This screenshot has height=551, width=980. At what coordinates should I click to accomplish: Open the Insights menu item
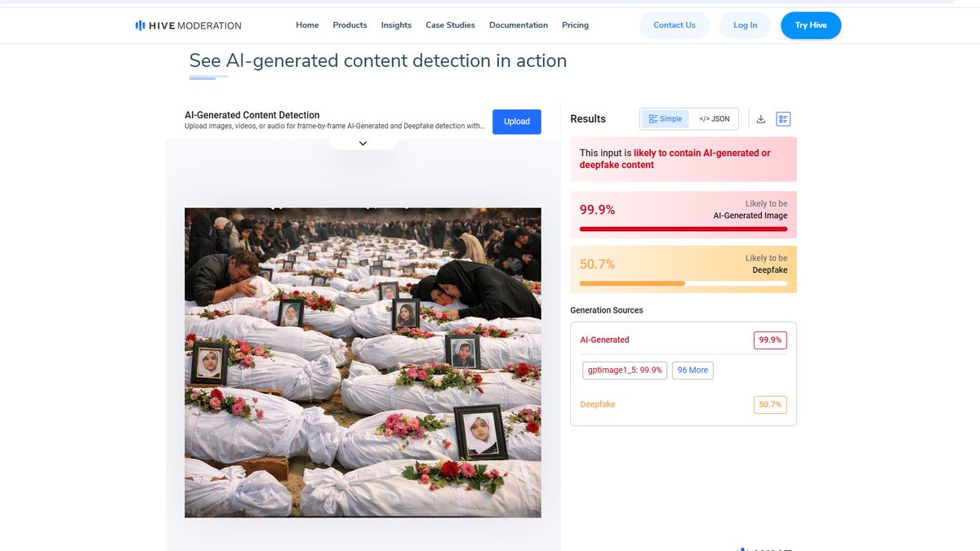point(396,25)
